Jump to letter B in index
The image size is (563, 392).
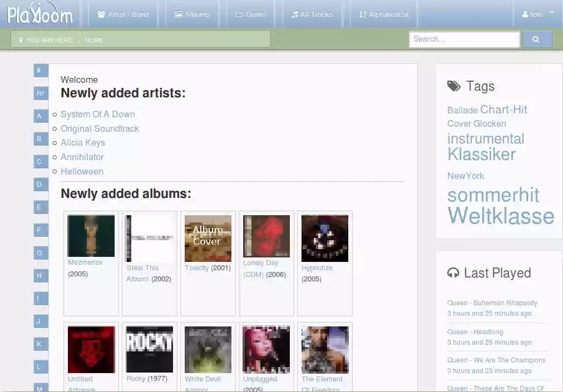point(41,139)
